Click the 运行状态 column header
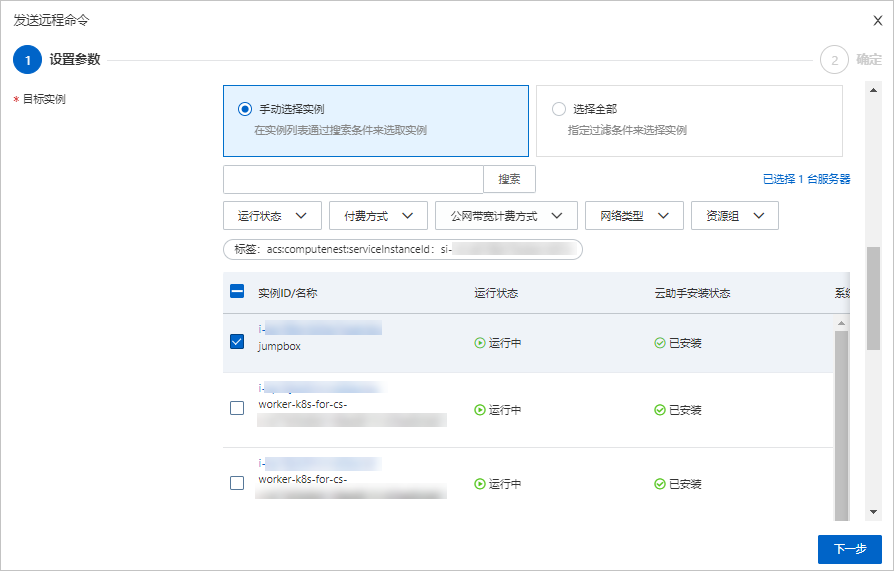Viewport: 894px width, 571px height. click(496, 293)
